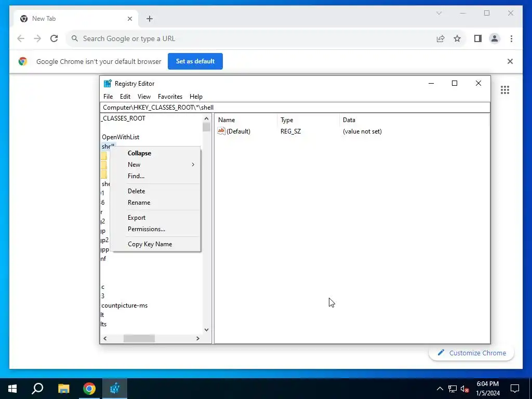Click Set as default browser button
The image size is (532, 399).
195,61
